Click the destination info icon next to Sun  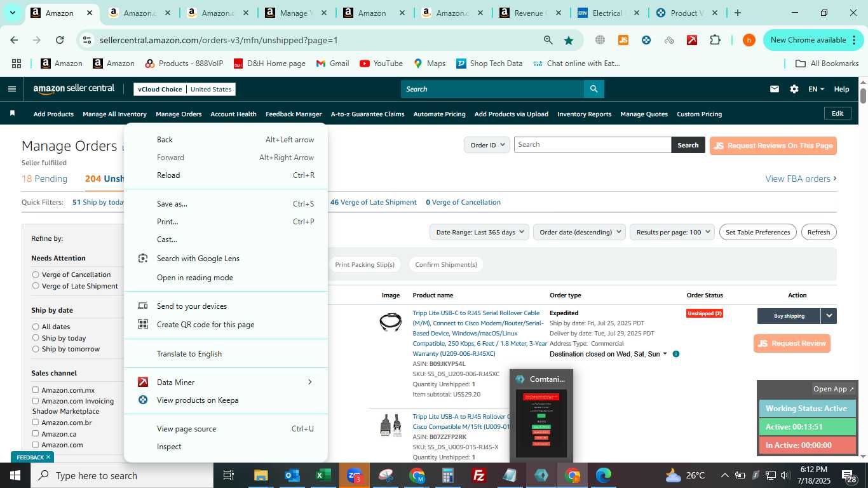[x=676, y=354]
